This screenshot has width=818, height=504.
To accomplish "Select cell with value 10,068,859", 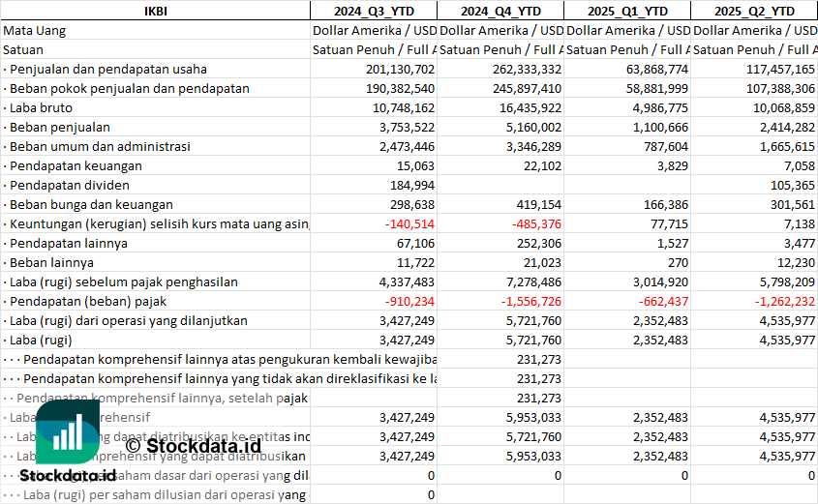I will pyautogui.click(x=754, y=107).
